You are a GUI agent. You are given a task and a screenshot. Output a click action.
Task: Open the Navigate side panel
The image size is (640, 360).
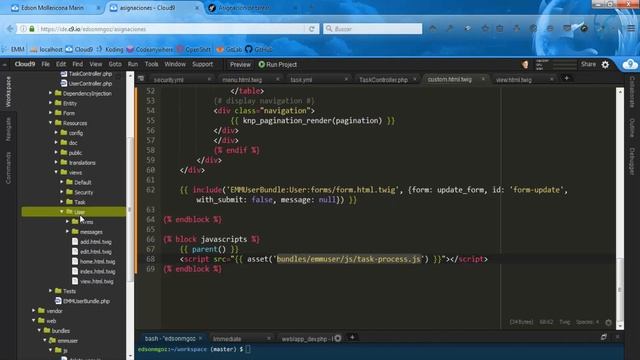[x=8, y=129]
